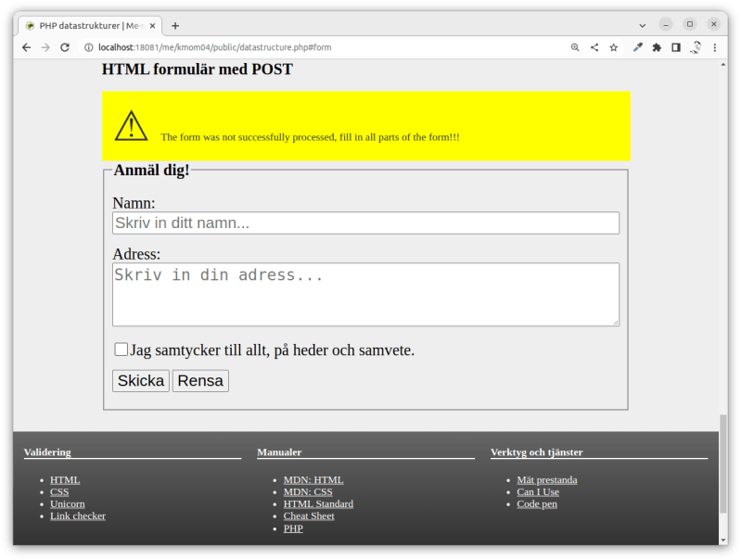Open the Can I Use link
This screenshot has height=560, width=741.
(x=538, y=492)
